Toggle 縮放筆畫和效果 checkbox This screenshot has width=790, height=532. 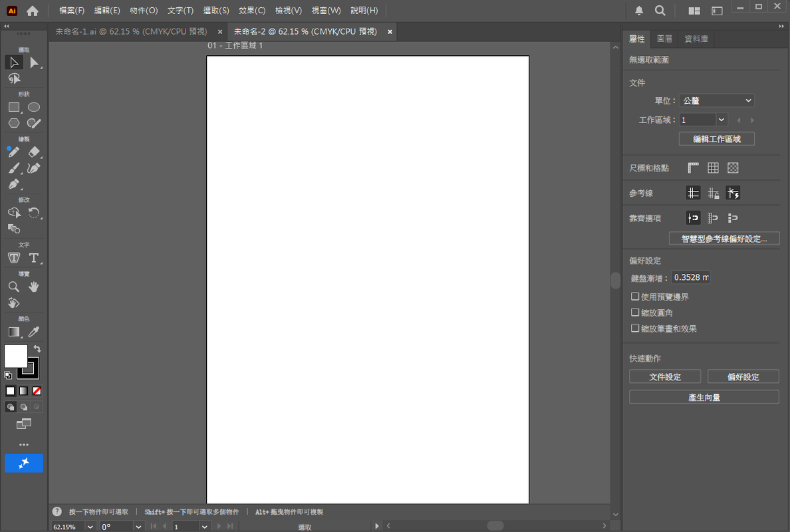[635, 328]
